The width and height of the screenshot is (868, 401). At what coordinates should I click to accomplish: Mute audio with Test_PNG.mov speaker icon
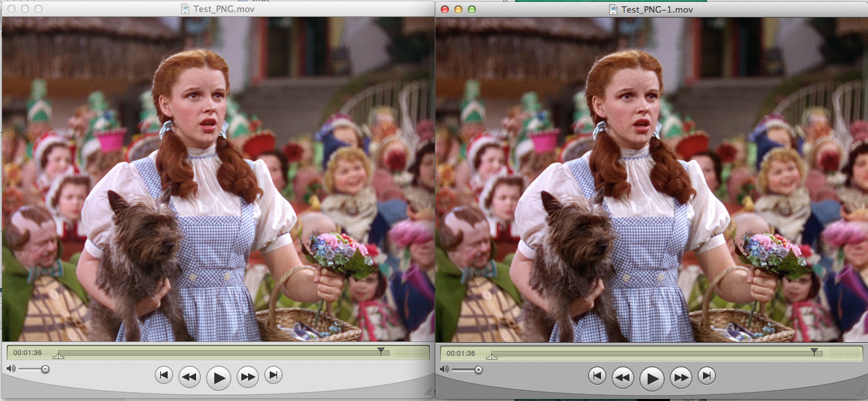10,369
